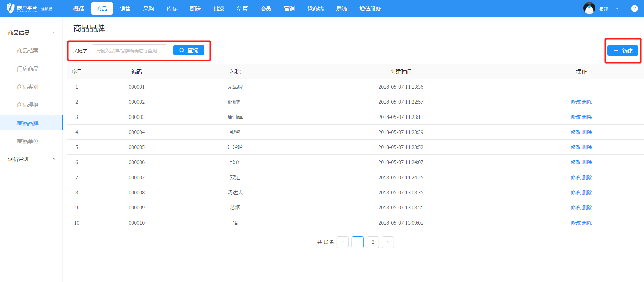Open 商品单位 in the sidebar
This screenshot has width=644, height=282.
(28, 141)
